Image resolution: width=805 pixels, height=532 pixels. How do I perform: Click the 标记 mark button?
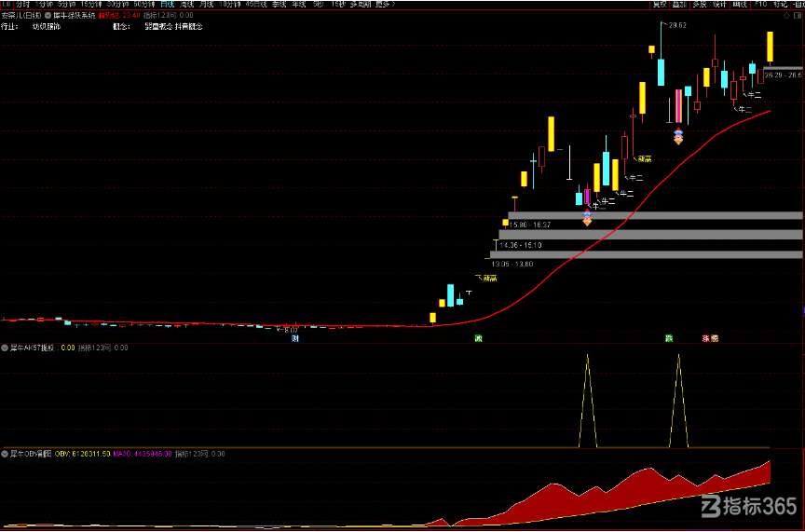(x=781, y=4)
